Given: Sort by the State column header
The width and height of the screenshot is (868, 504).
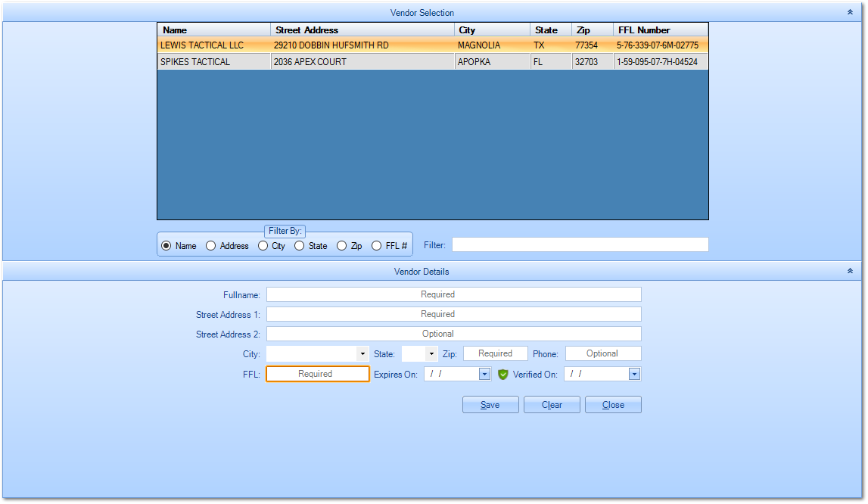Looking at the screenshot, I should [x=551, y=30].
